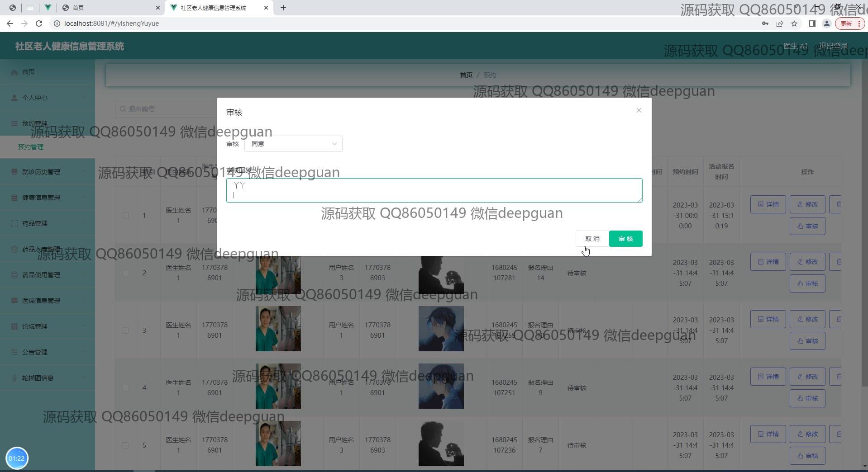The height and width of the screenshot is (472, 868).
Task: Expand 药品管理 sidebar menu
Action: click(x=48, y=223)
